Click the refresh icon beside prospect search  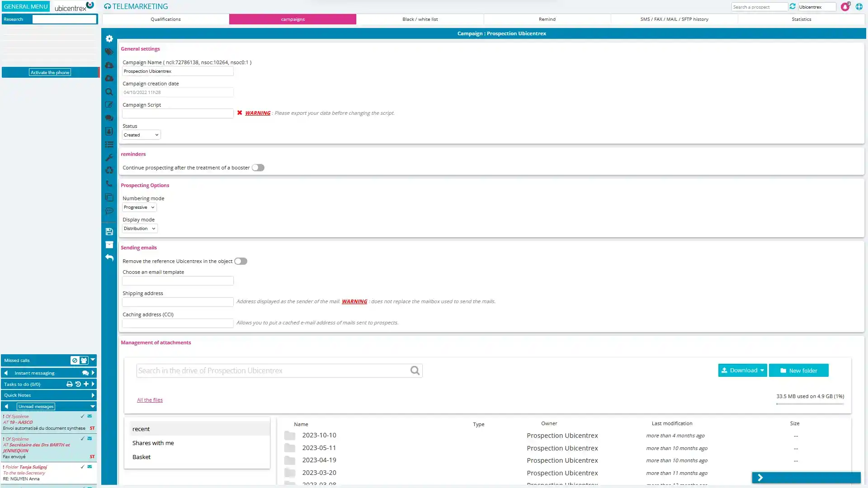pyautogui.click(x=793, y=6)
